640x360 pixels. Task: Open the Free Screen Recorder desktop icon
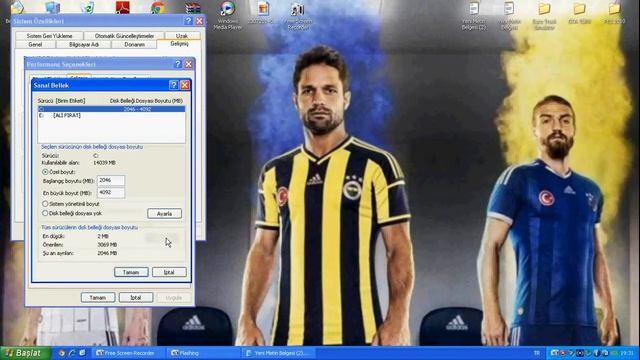[x=298, y=16]
